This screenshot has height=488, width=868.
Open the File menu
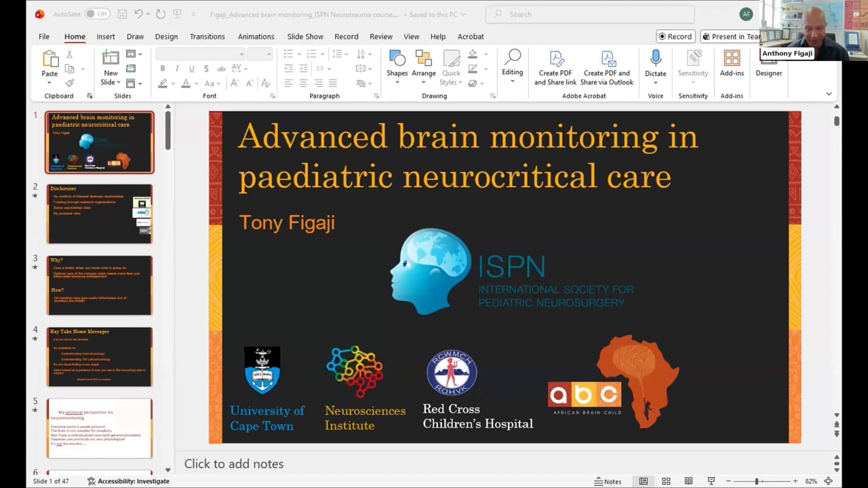click(44, 37)
